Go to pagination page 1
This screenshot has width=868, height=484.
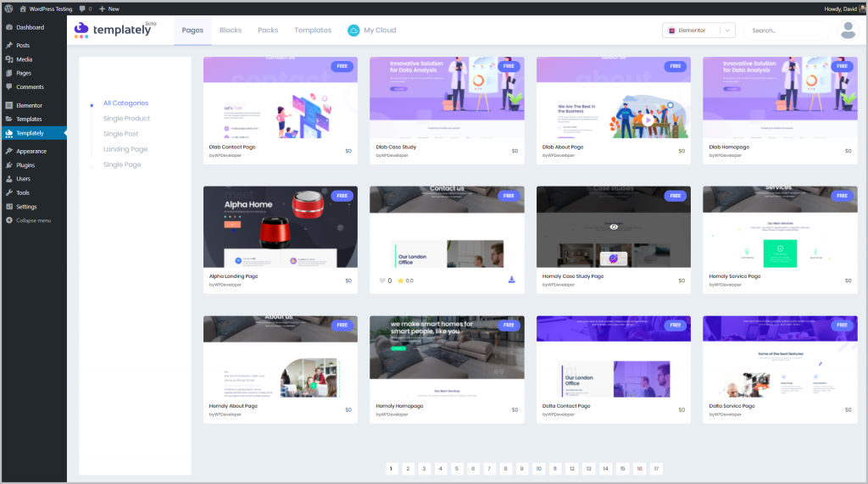click(392, 469)
